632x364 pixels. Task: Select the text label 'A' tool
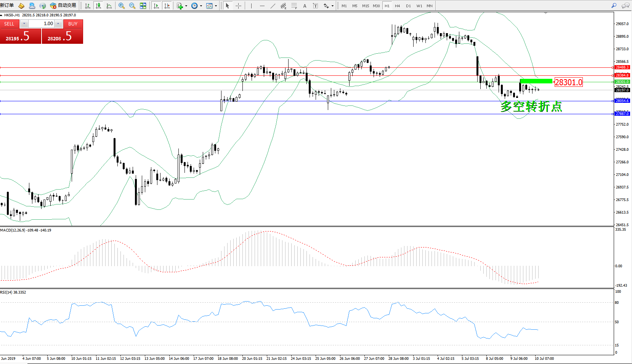point(305,6)
